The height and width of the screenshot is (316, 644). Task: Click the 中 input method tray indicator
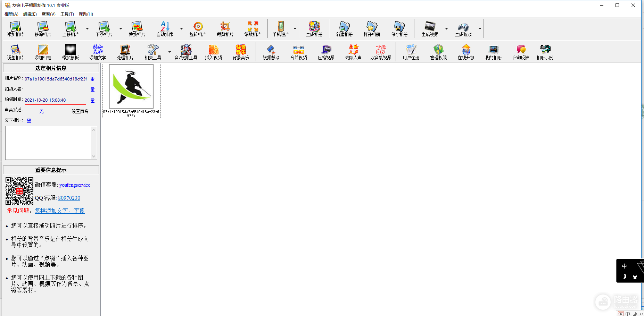tap(628, 314)
